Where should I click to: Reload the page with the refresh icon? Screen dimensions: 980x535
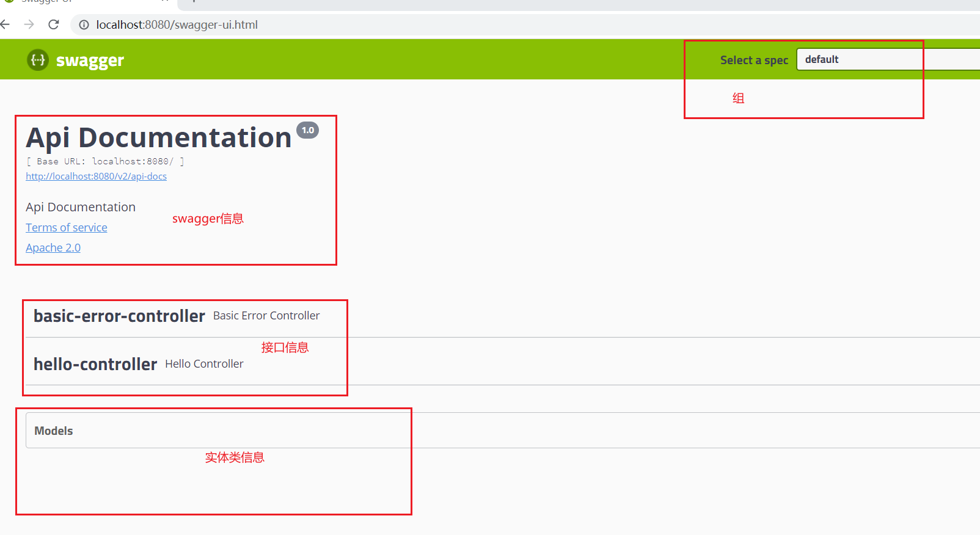pyautogui.click(x=54, y=24)
